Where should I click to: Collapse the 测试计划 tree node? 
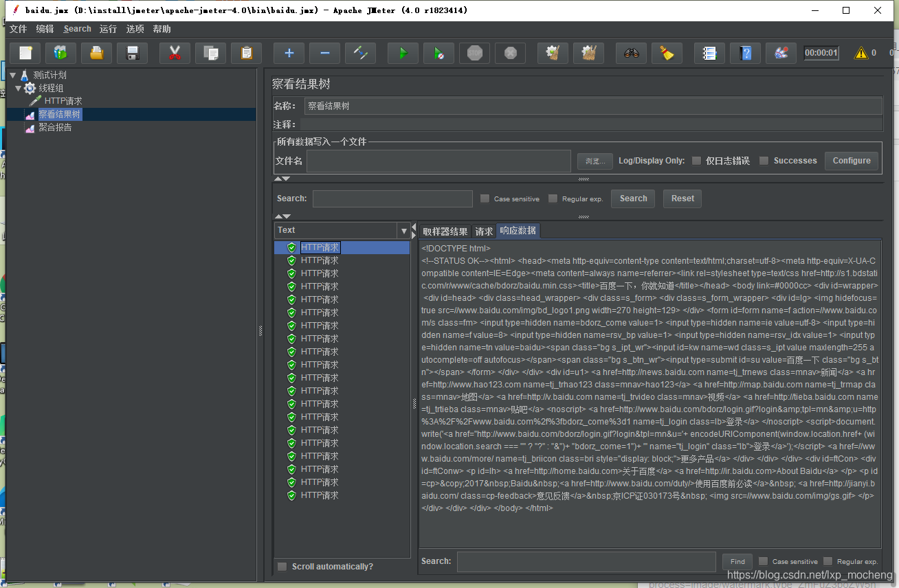[x=13, y=75]
